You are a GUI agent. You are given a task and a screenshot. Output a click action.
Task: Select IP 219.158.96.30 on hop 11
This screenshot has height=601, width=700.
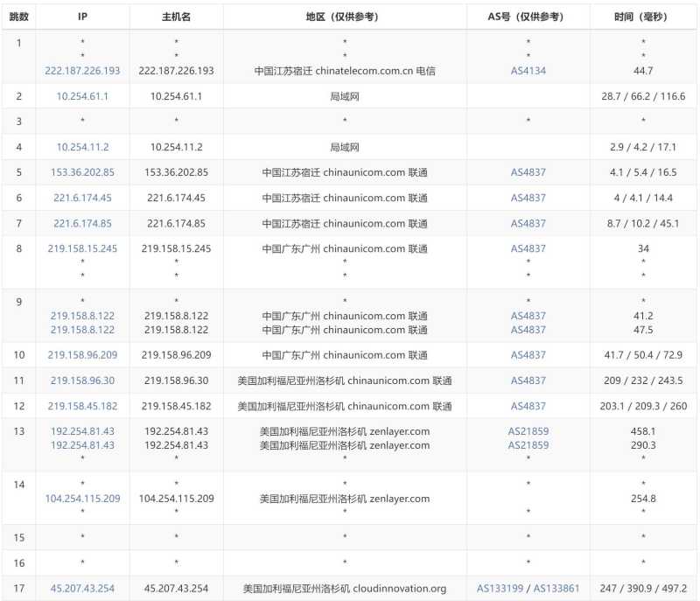82,381
